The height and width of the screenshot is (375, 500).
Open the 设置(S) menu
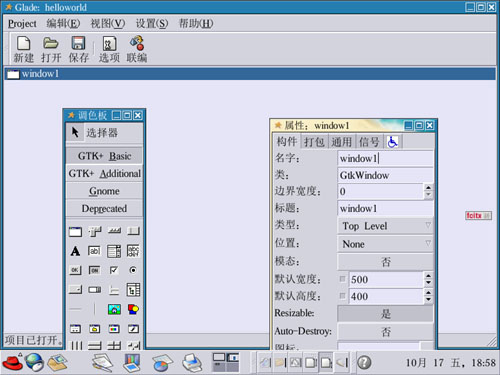152,24
